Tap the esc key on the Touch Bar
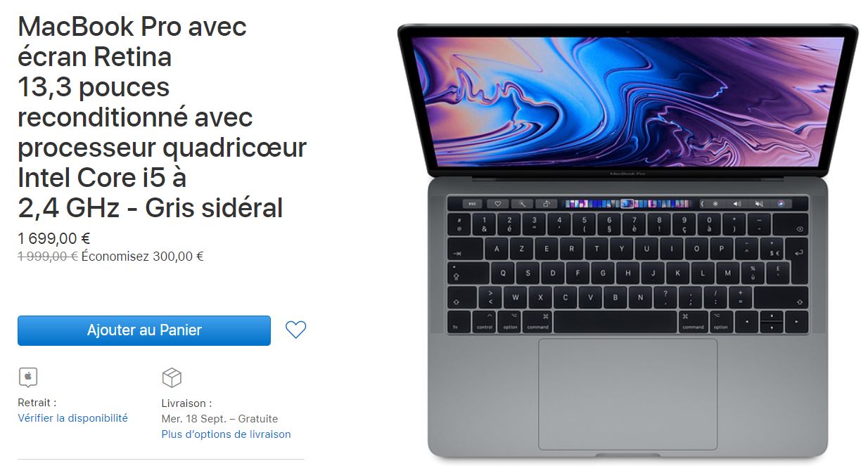The height and width of the screenshot is (466, 868). point(473,204)
